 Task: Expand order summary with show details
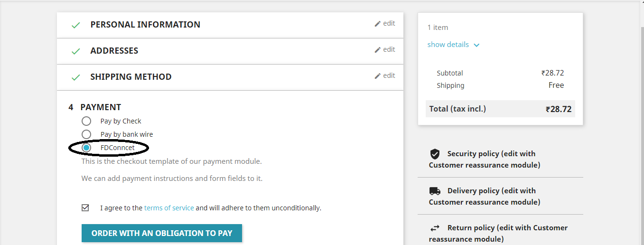click(448, 45)
